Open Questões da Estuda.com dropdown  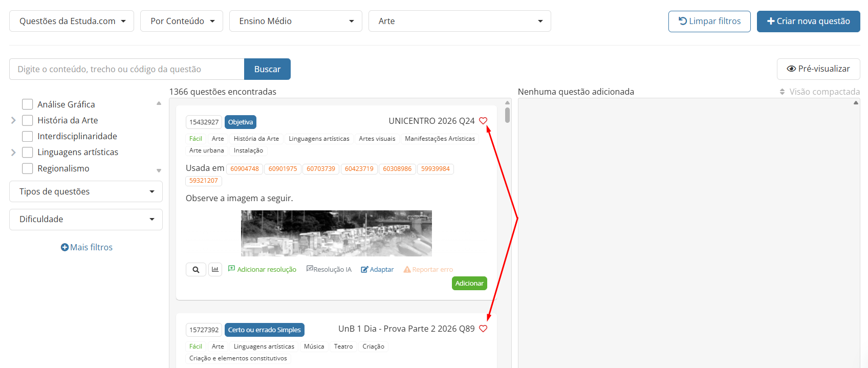[72, 21]
